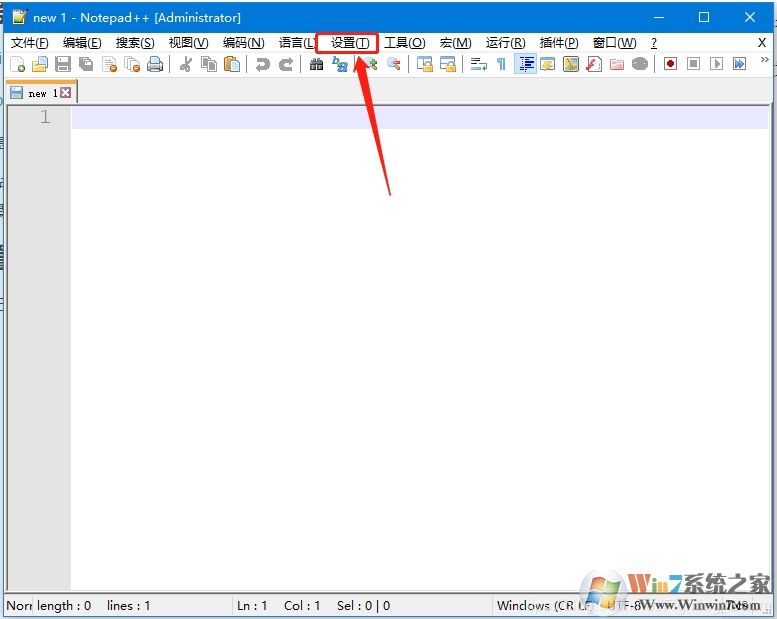Image resolution: width=777 pixels, height=619 pixels.
Task: Open the 设置(T) settings menu
Action: (350, 43)
